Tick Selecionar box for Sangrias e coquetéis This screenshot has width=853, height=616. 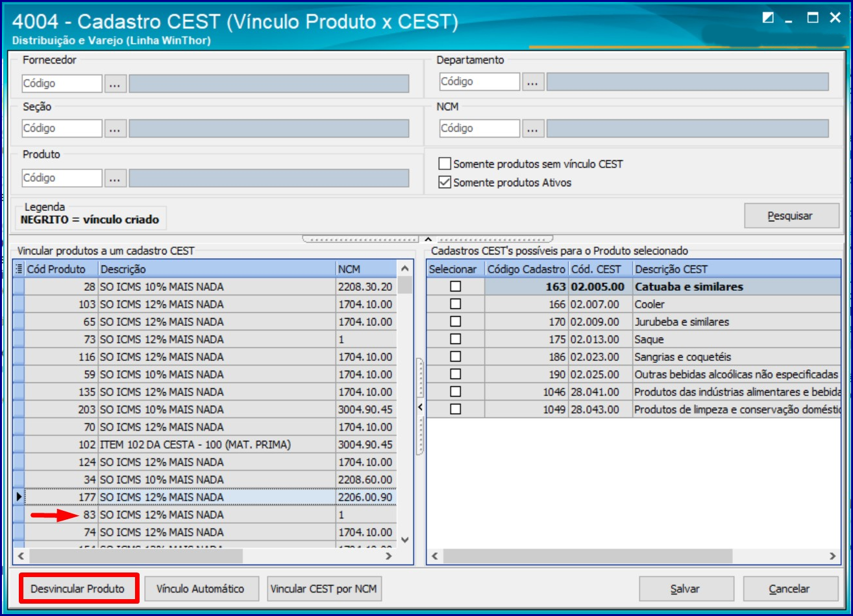[456, 356]
